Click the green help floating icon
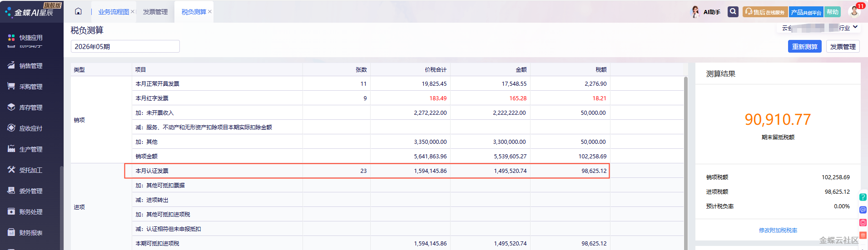 pos(863,197)
